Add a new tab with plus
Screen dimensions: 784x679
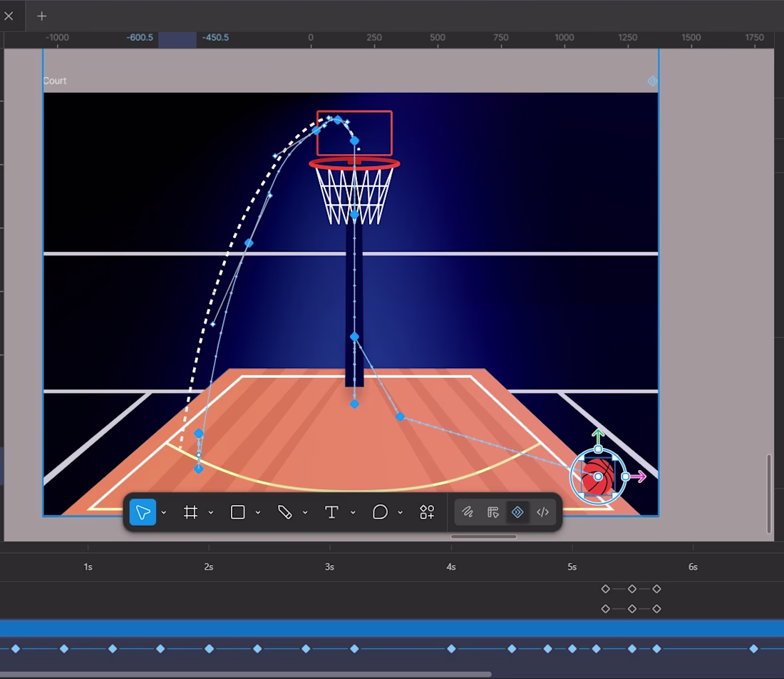click(41, 16)
